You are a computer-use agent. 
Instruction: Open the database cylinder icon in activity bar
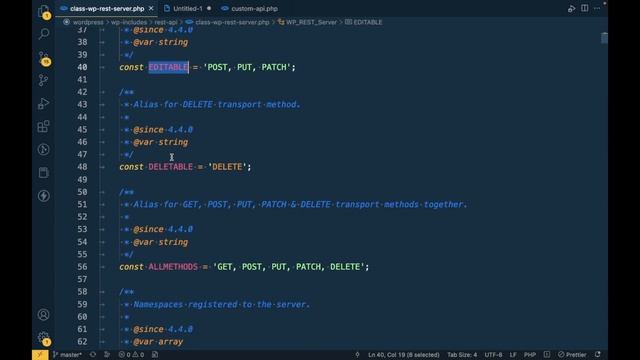(43, 173)
